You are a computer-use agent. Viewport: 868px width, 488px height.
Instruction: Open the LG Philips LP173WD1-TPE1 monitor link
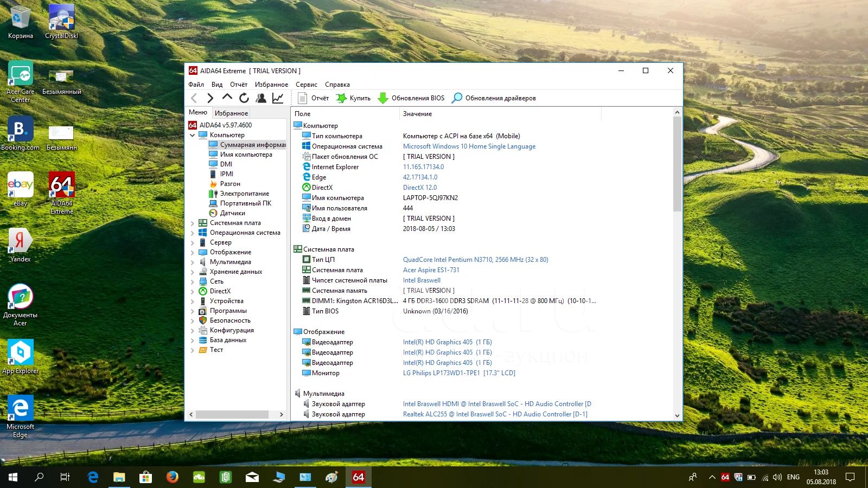[x=459, y=373]
